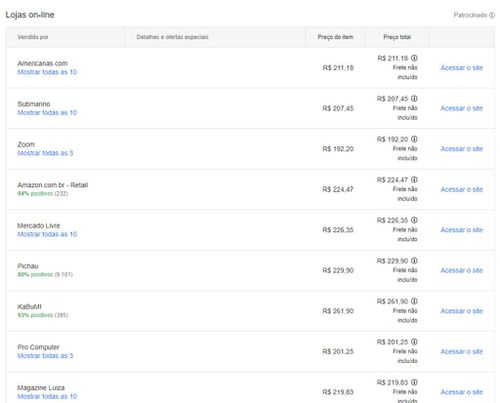Click the Submarino seller name
Viewport: 500px width, 403px height.
tap(34, 104)
